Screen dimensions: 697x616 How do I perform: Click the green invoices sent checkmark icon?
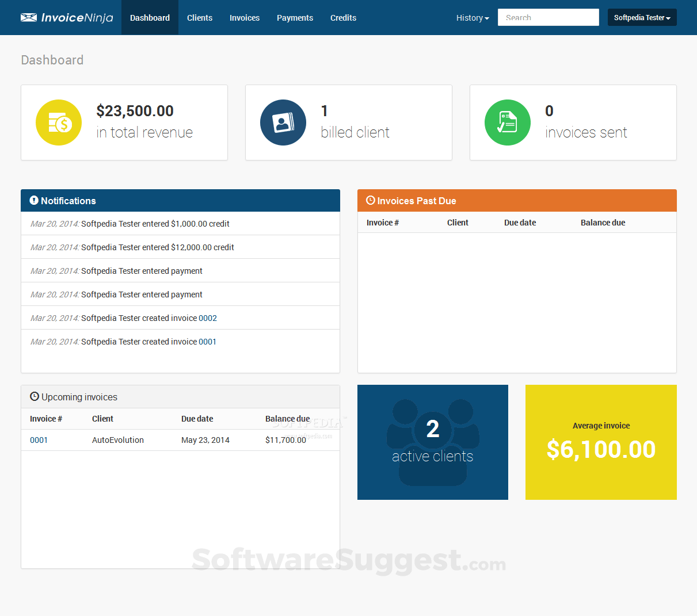pos(507,122)
